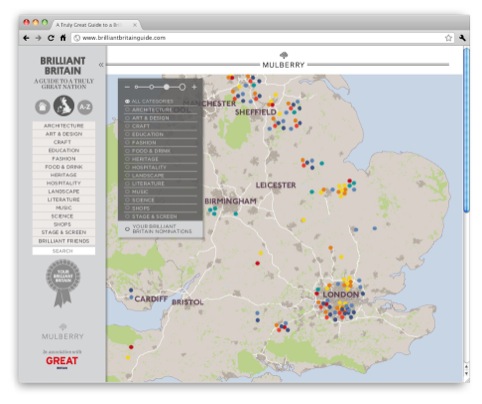Viewport: 482px width, 404px height.
Task: Select Education filter in map panel
Action: 161,134
